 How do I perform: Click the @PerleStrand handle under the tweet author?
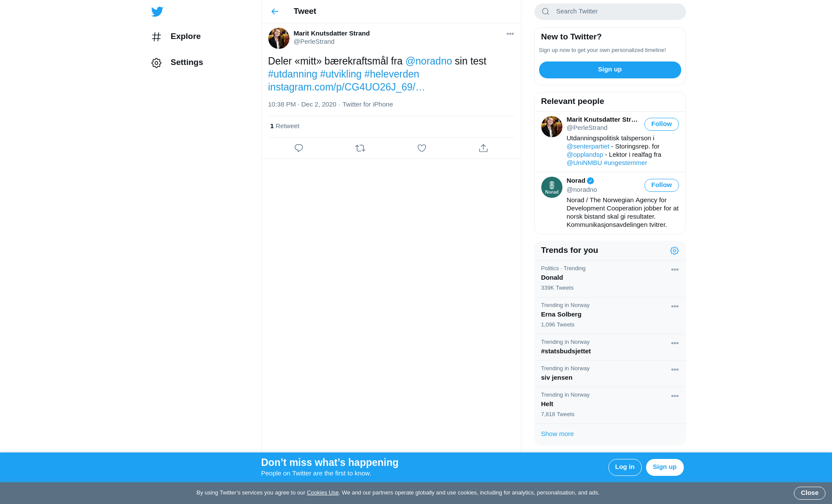314,42
